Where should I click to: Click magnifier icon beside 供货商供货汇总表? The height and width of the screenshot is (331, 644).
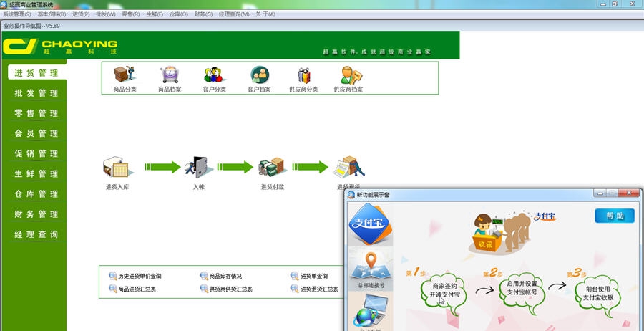[204, 289]
